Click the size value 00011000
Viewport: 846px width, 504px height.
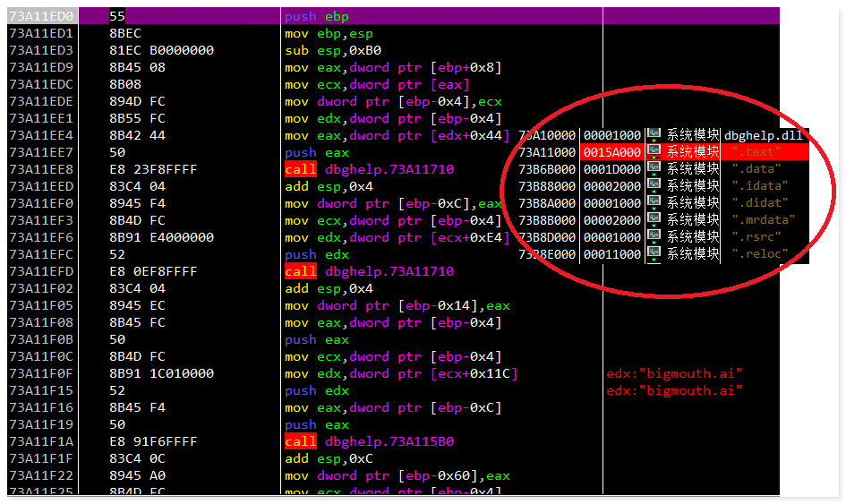coord(611,254)
